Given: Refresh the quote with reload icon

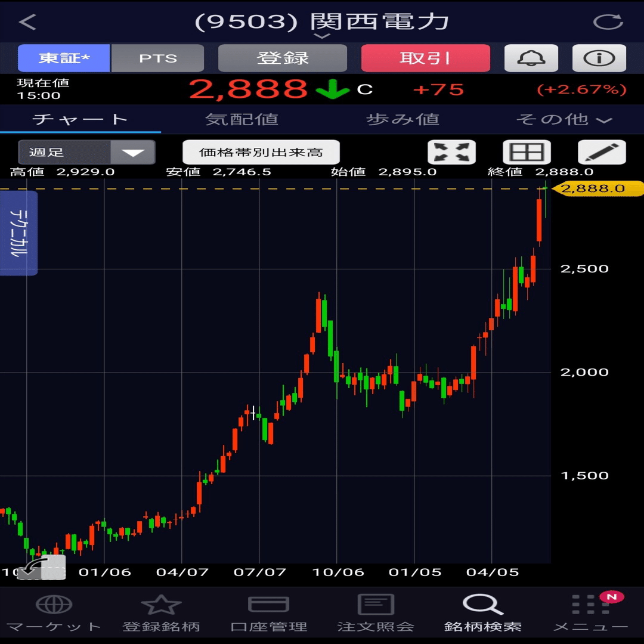Looking at the screenshot, I should [608, 22].
